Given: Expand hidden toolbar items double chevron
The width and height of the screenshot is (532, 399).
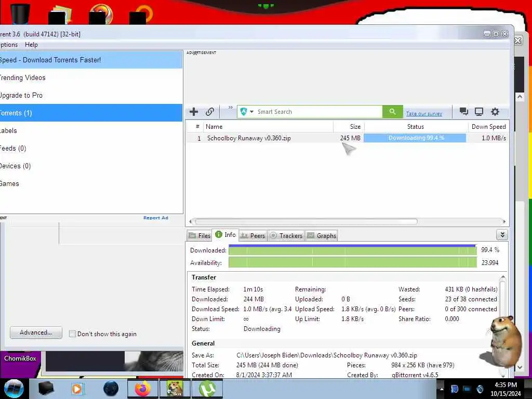Looking at the screenshot, I should click(x=230, y=108).
